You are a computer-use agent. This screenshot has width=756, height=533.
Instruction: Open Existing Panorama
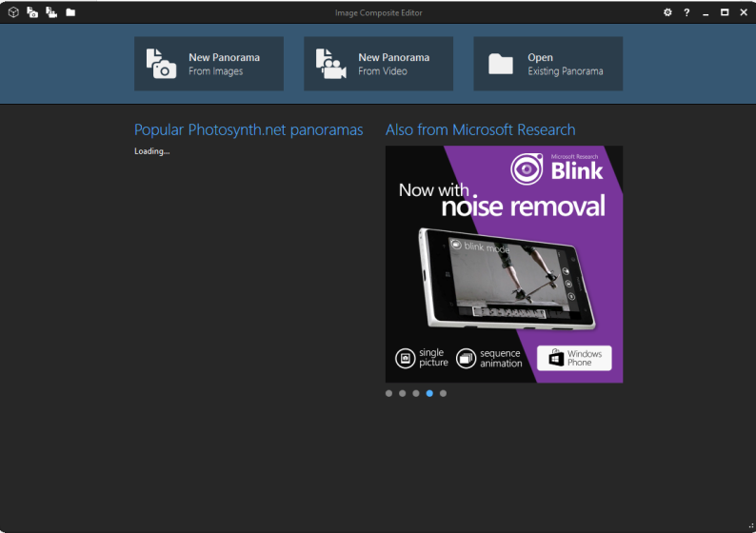tap(547, 64)
